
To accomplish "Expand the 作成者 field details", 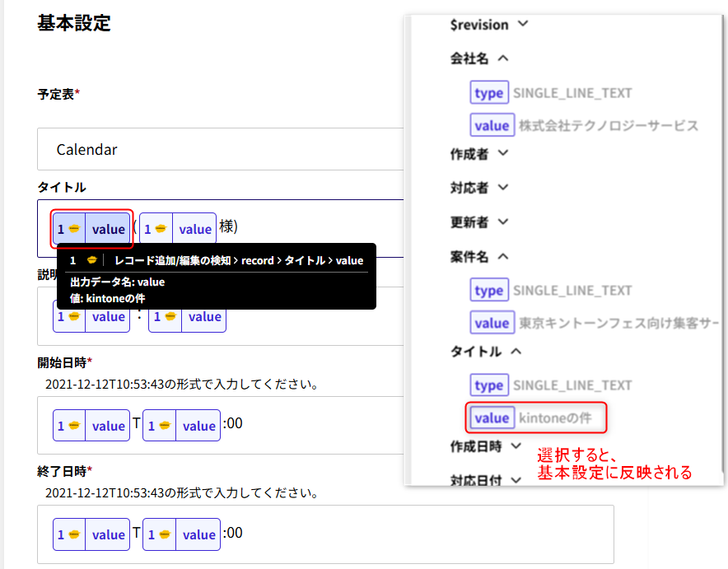I will pos(502,155).
